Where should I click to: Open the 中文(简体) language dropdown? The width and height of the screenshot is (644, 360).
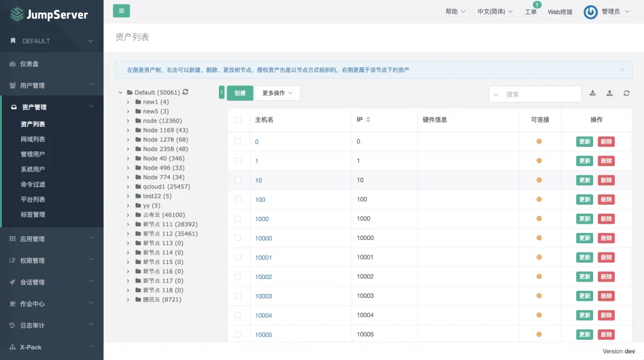[x=495, y=11]
